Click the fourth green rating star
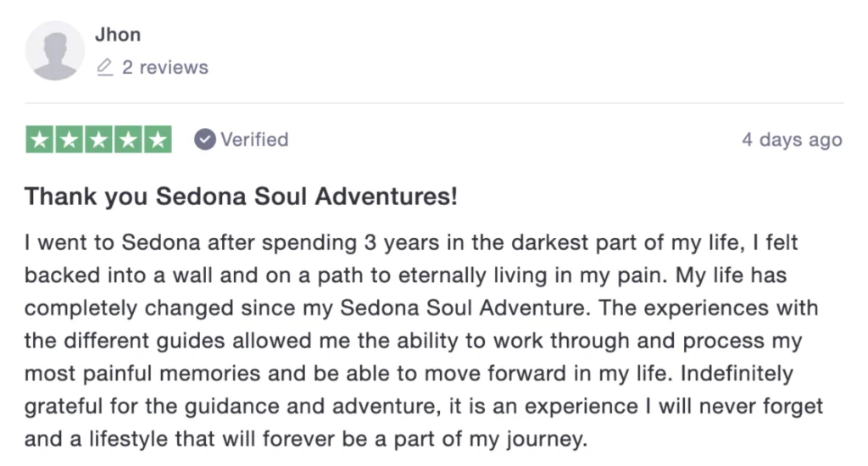This screenshot has height=466, width=868. [128, 140]
